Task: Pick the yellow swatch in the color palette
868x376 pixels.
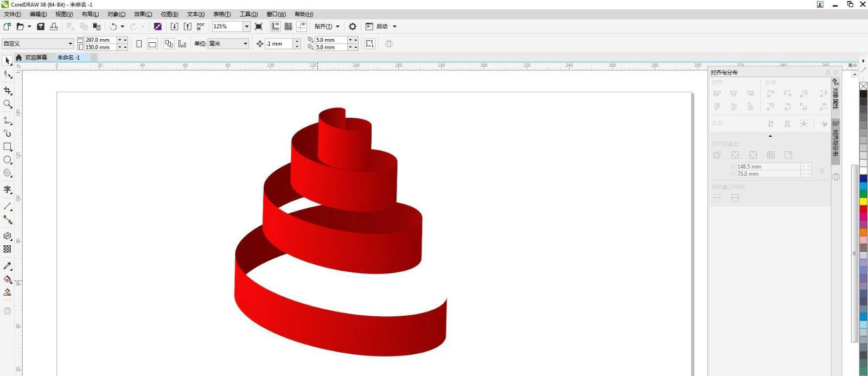Action: (x=863, y=201)
